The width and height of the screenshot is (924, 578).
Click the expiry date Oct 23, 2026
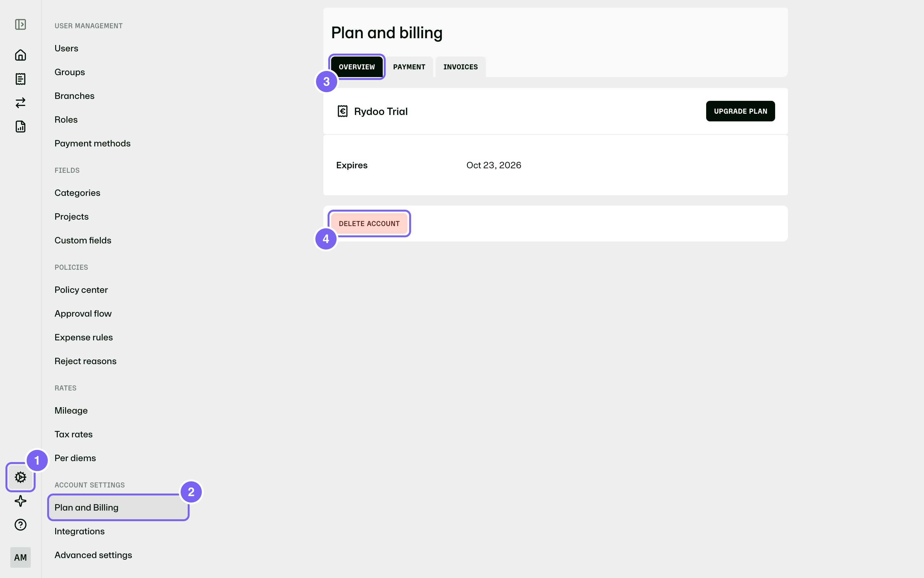point(494,165)
